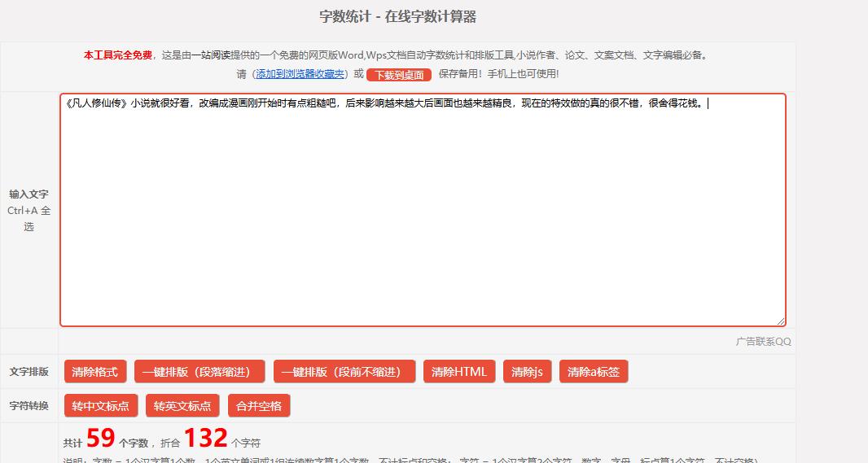868x463 pixels.
Task: Click the red 本工具完全免费 text
Action: [x=118, y=55]
